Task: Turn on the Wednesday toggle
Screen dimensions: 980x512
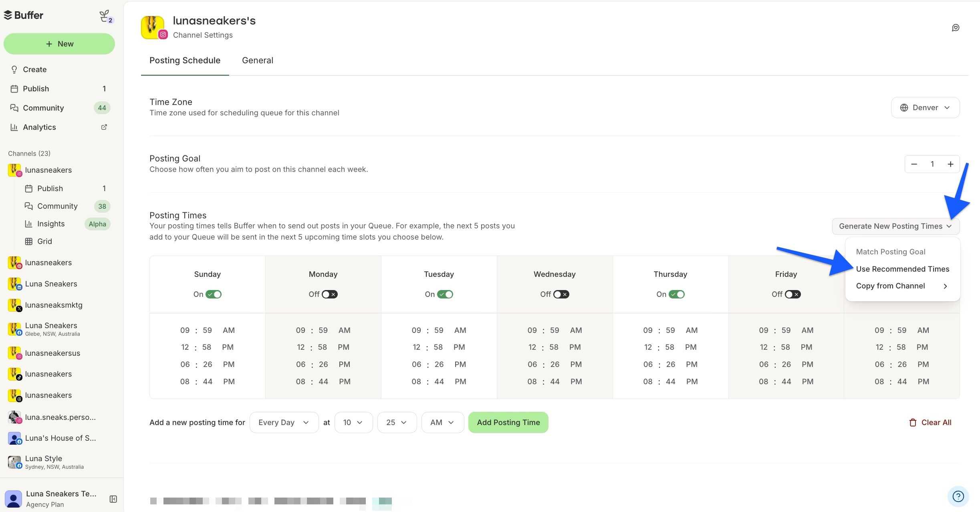Action: point(561,294)
